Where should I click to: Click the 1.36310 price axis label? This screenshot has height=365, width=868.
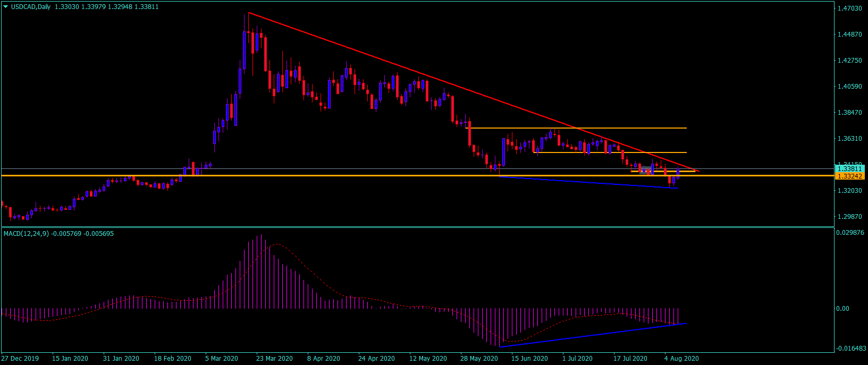point(849,139)
